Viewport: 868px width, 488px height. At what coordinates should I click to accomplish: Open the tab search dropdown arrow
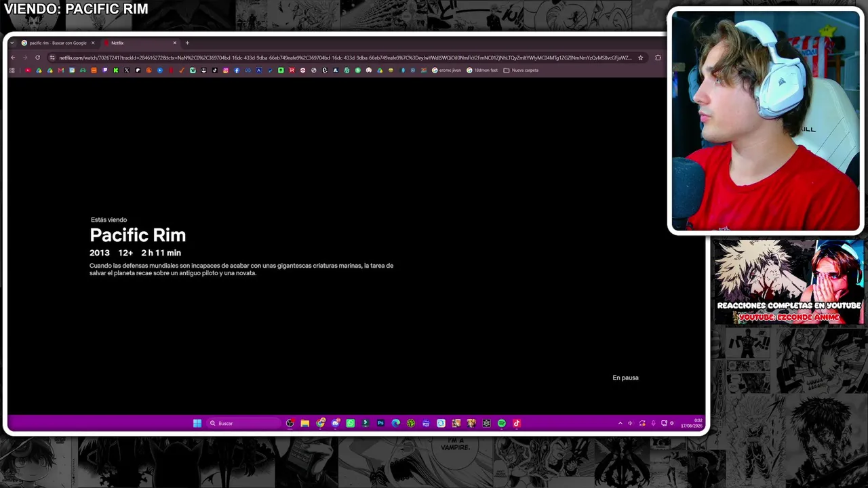coord(12,43)
